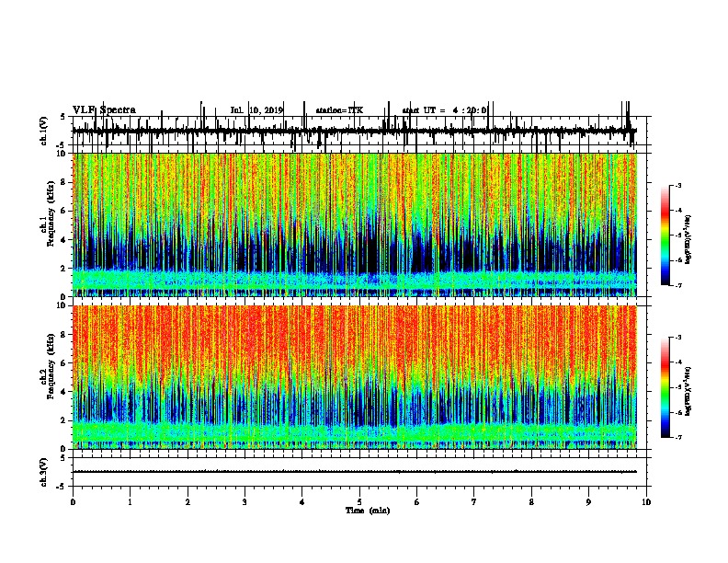Click the "ch.1(V)" waveform axis label
The width and height of the screenshot is (728, 563).
pyautogui.click(x=43, y=131)
